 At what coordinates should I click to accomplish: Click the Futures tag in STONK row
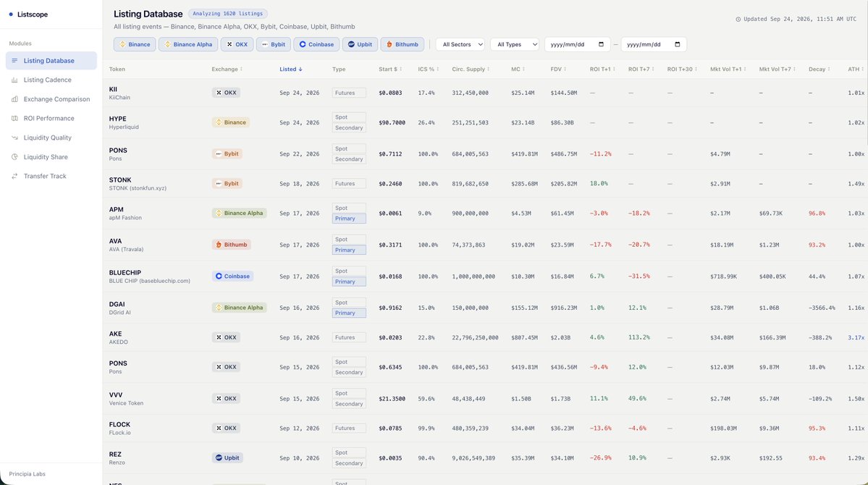349,183
